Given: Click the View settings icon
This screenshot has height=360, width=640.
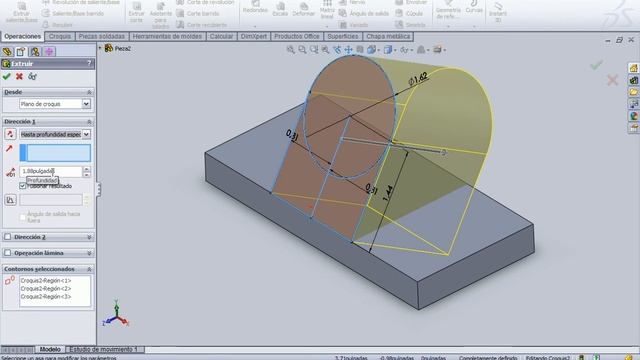Looking at the screenshot, I should [437, 50].
